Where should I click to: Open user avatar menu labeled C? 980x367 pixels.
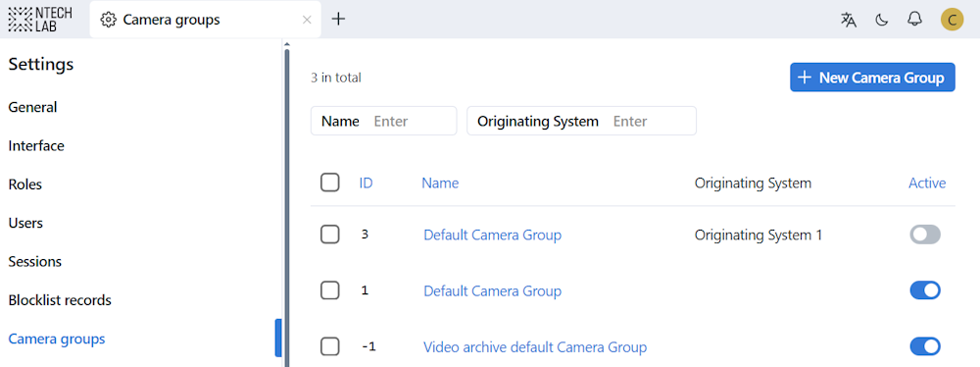[x=952, y=20]
